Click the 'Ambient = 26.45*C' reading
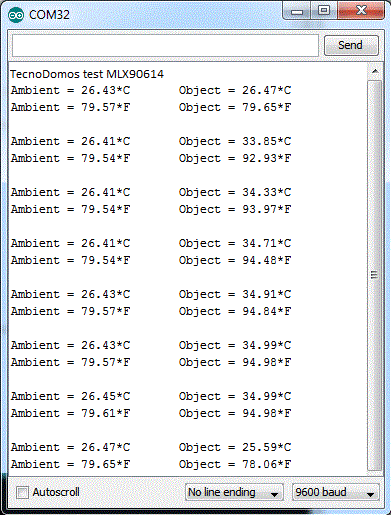Viewport: 391px width, 515px height. [70, 396]
